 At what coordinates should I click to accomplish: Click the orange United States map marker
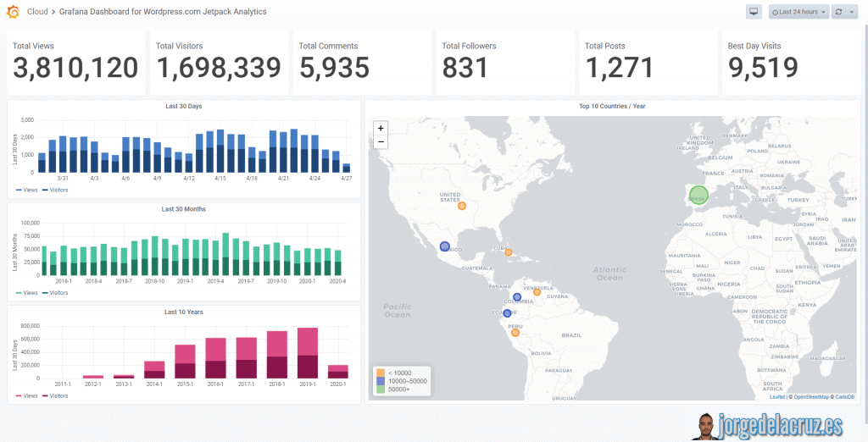(x=462, y=206)
